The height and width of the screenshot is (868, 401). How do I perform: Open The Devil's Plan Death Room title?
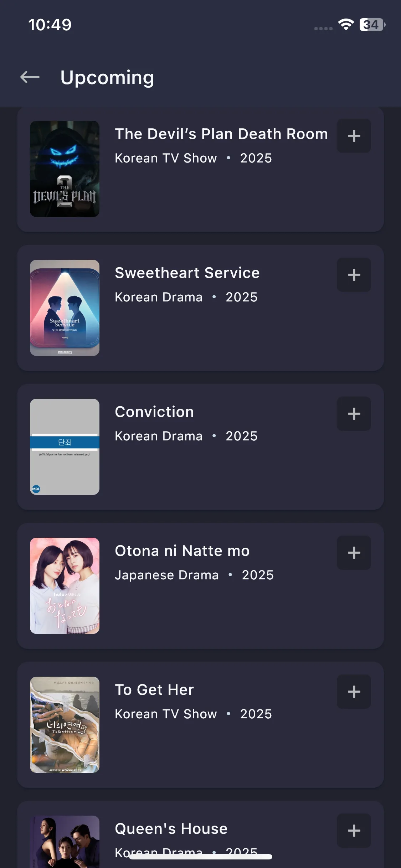click(221, 134)
